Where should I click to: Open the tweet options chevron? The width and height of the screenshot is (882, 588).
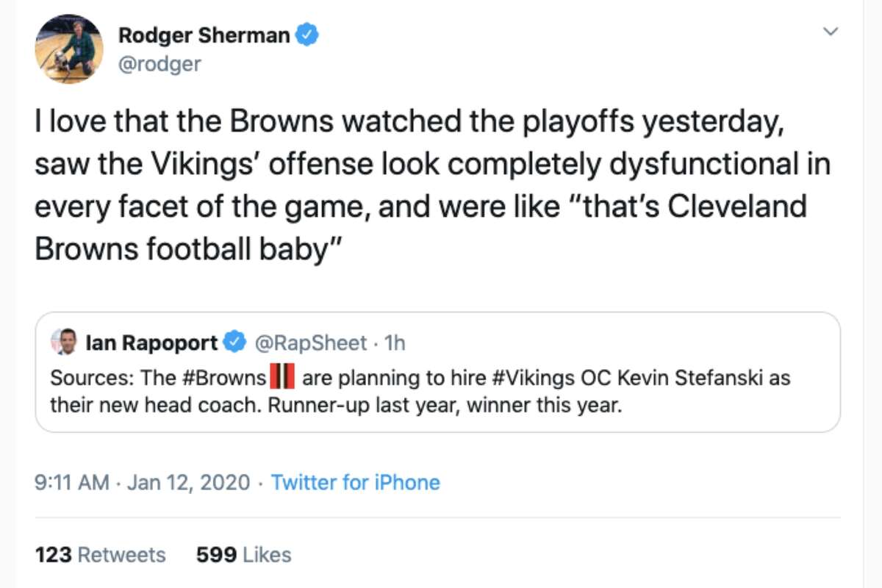831,32
